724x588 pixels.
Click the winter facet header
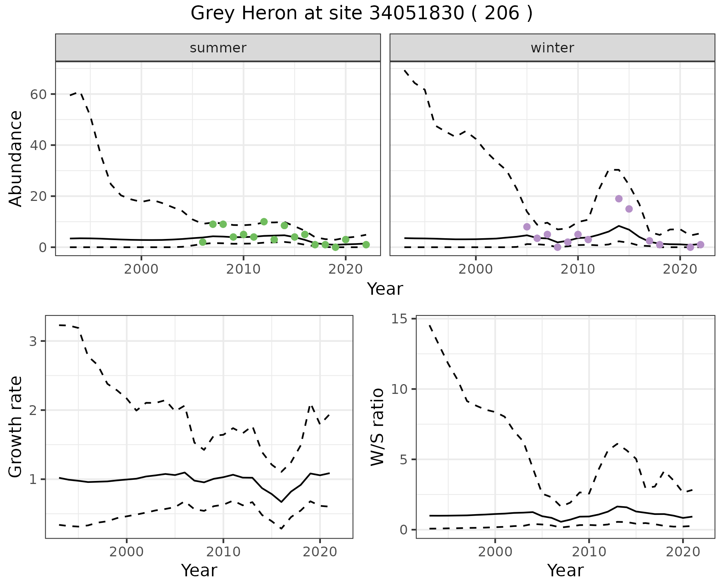pyautogui.click(x=552, y=48)
